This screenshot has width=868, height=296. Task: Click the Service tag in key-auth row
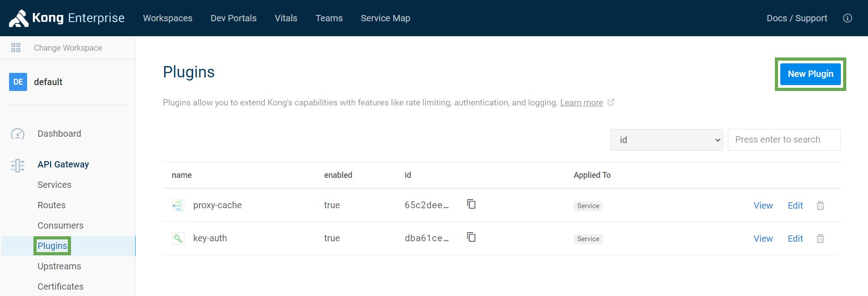(x=588, y=239)
